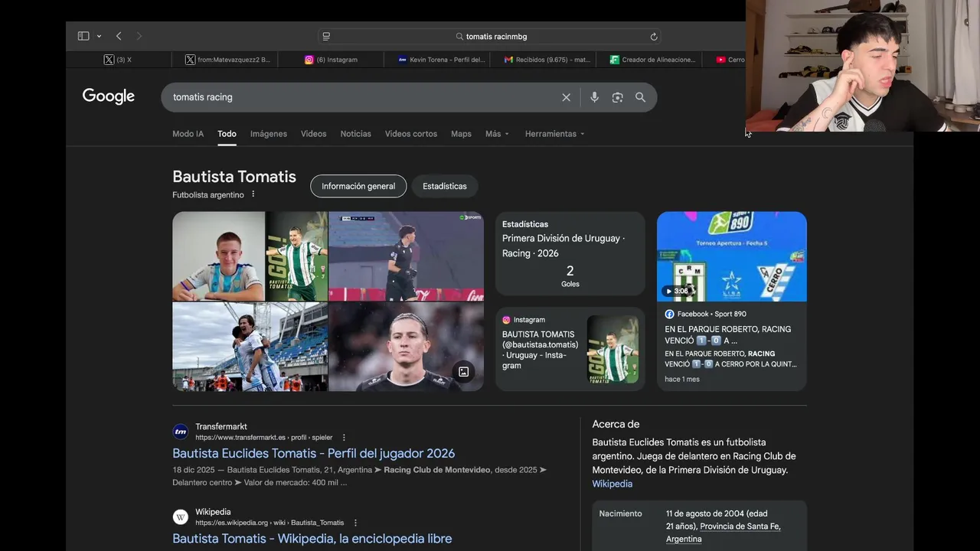
Task: Switch to the (3) X tab
Action: [x=118, y=59]
